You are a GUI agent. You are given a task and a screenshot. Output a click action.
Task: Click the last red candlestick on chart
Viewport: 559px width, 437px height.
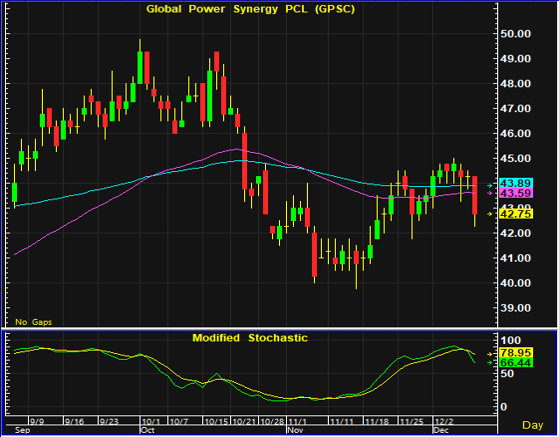(475, 195)
